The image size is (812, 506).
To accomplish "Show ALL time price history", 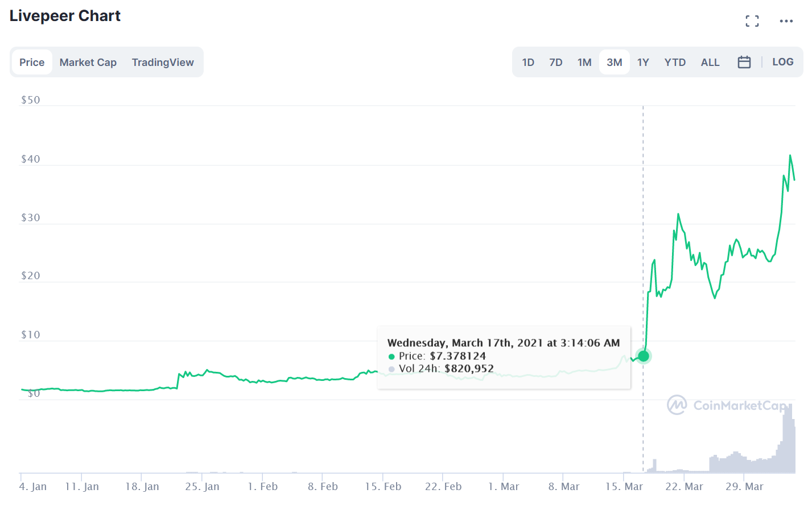I will (x=710, y=62).
